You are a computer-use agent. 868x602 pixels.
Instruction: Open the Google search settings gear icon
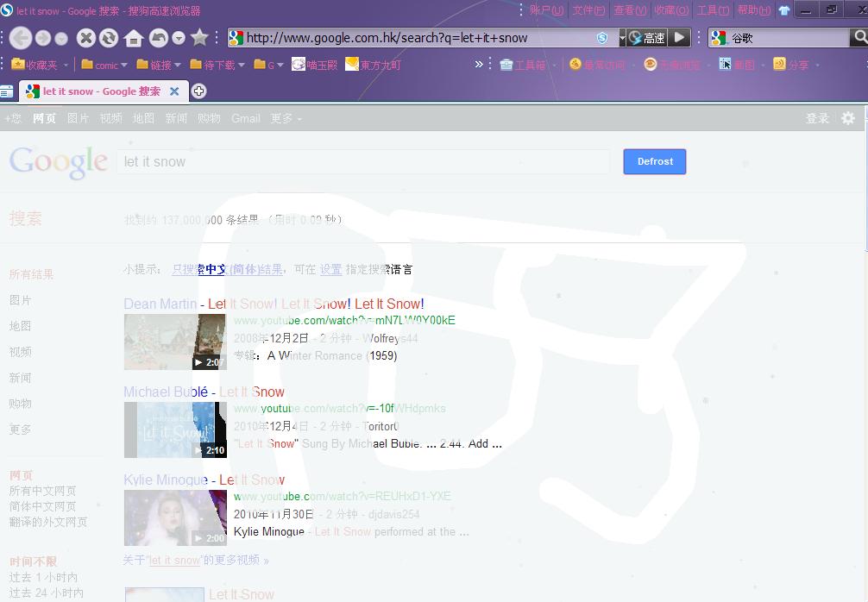[848, 118]
